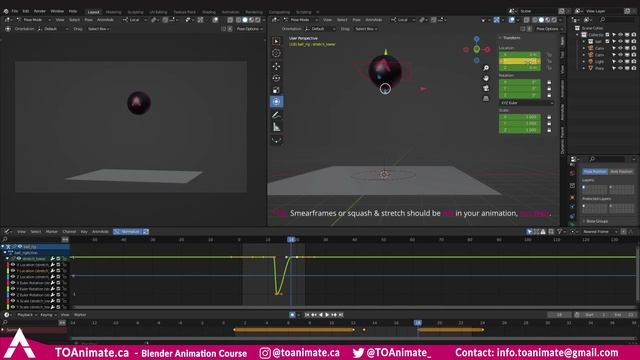This screenshot has height=360, width=640.
Task: Select the Cursor tool in right viewport toolbar
Action: pos(276,53)
